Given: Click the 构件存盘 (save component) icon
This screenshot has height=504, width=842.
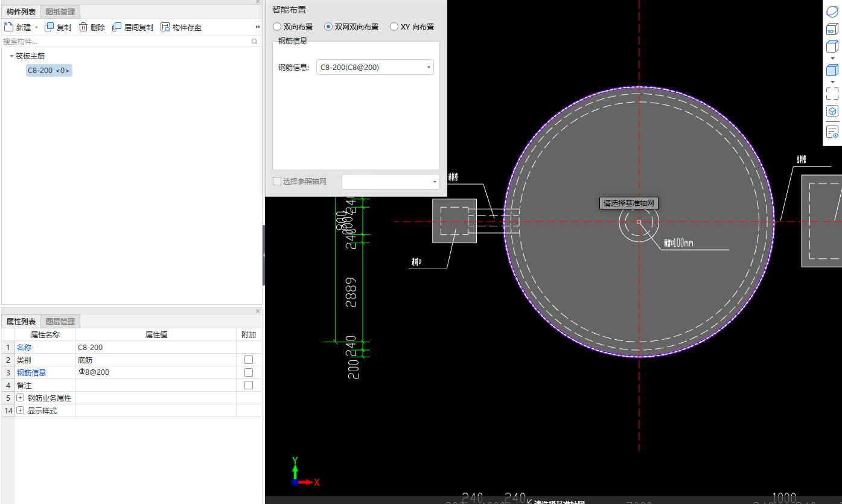Looking at the screenshot, I should click(x=165, y=27).
